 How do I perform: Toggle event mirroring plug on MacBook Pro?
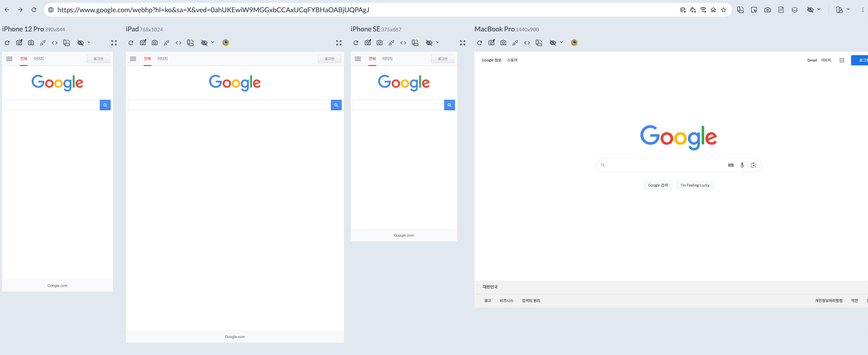coord(515,42)
